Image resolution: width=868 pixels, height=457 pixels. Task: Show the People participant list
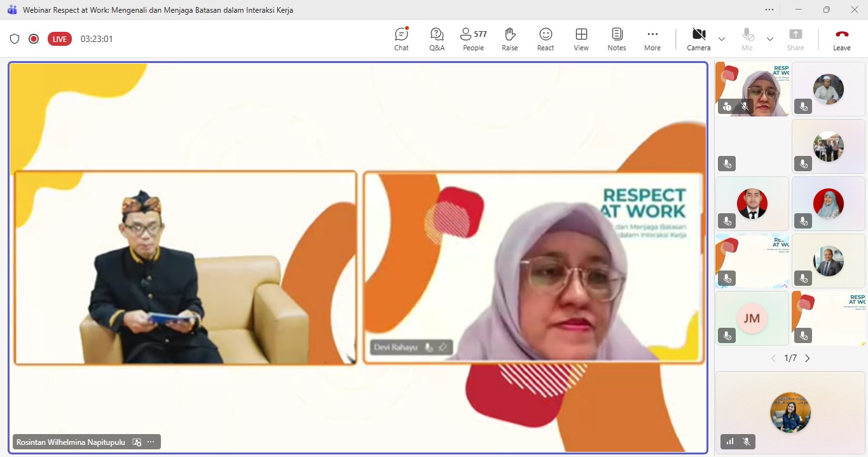[x=473, y=39]
